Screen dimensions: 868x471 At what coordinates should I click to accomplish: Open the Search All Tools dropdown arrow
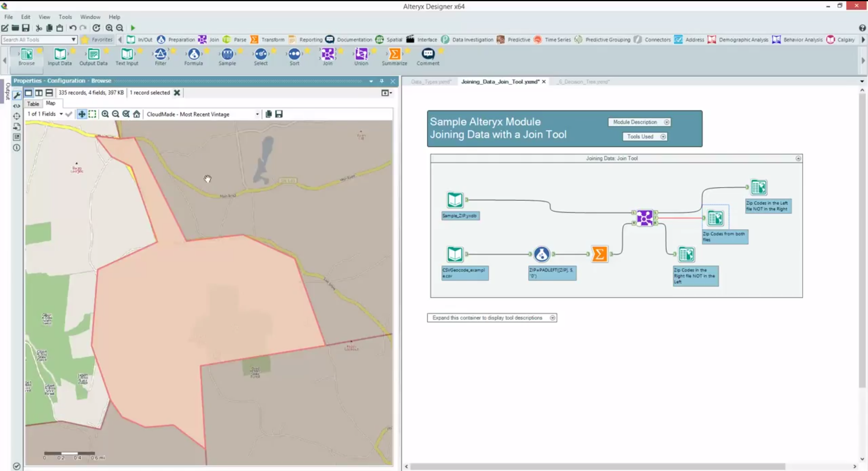[74, 40]
